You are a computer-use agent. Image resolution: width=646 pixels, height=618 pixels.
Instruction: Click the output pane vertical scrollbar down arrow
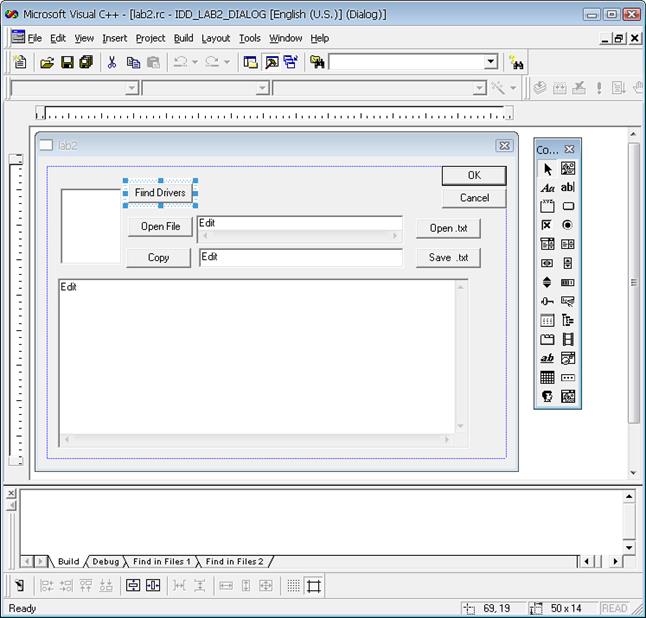[629, 548]
